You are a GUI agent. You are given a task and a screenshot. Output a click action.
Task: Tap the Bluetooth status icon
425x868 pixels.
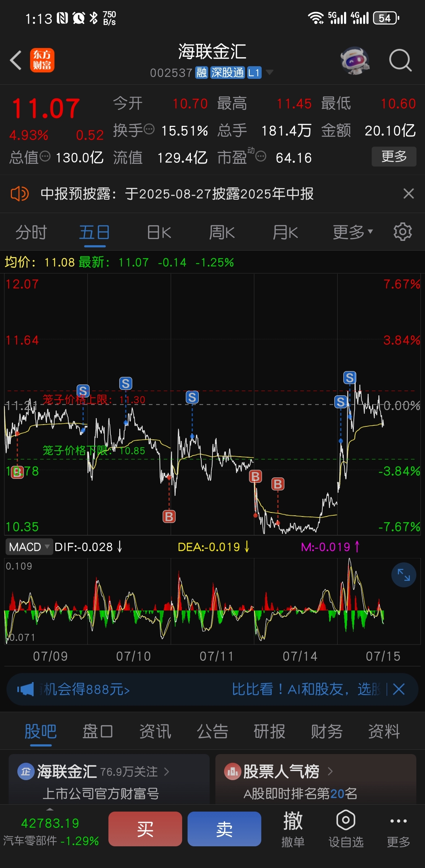pos(94,18)
